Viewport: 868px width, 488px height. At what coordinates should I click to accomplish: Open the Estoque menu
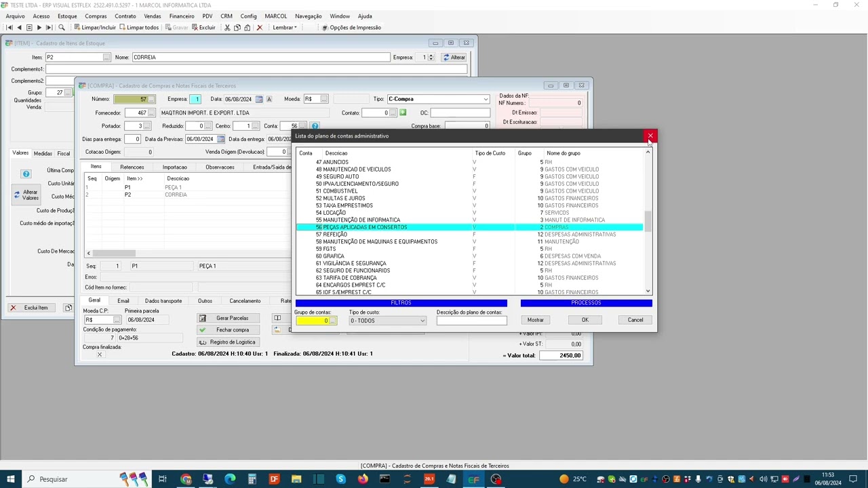[x=67, y=16]
